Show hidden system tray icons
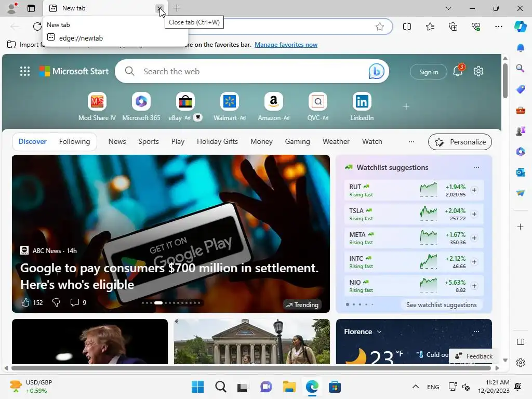Image resolution: width=532 pixels, height=399 pixels. pos(415,387)
